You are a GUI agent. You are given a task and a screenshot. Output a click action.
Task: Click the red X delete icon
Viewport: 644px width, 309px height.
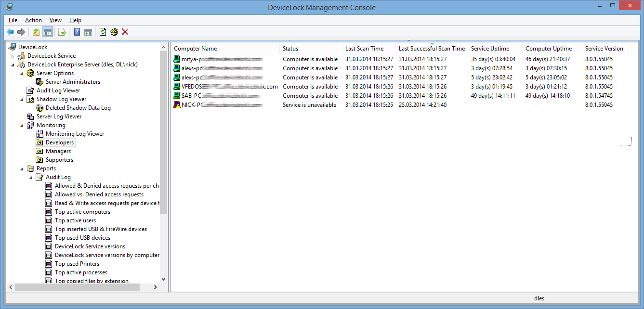[x=125, y=32]
